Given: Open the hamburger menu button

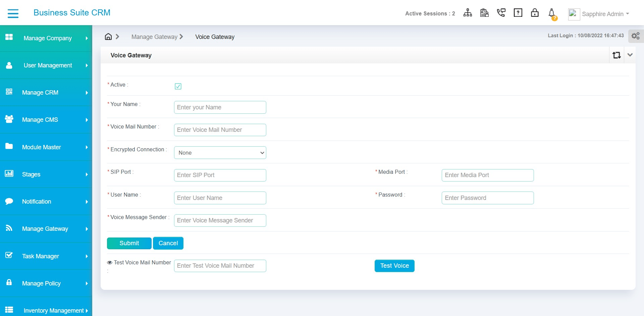Looking at the screenshot, I should tap(13, 13).
